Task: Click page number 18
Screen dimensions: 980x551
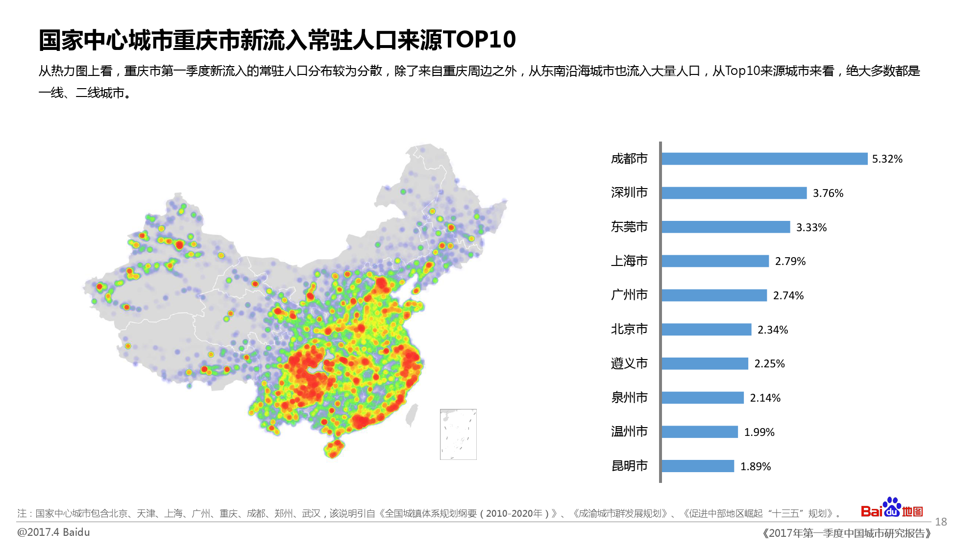Action: point(941,522)
